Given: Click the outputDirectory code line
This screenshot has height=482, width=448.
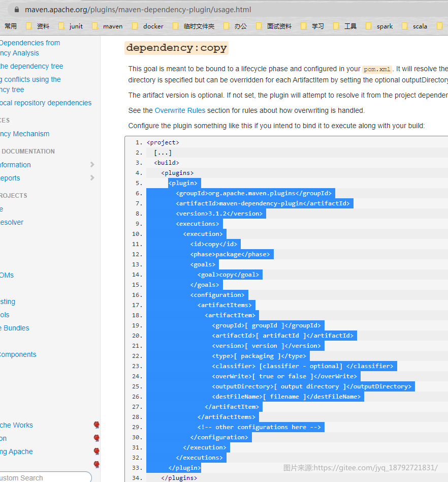Looking at the screenshot, I should coord(312,386).
